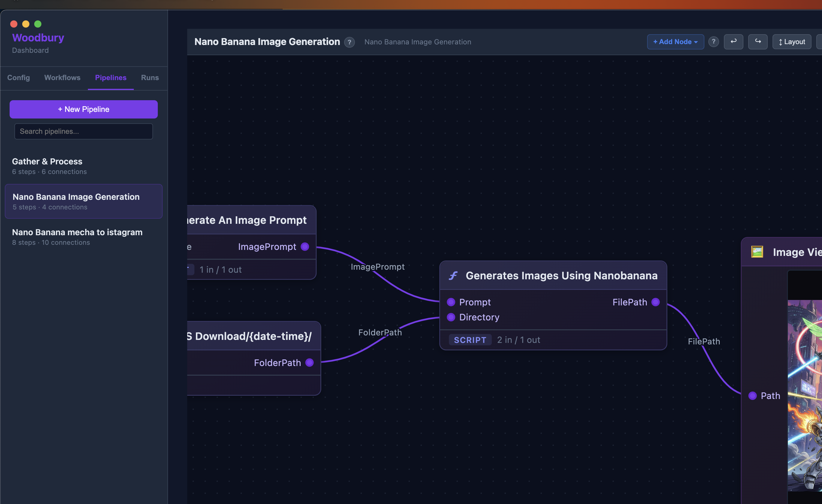Click the image icon on Image Viewer node
This screenshot has width=822, height=504.
click(757, 252)
